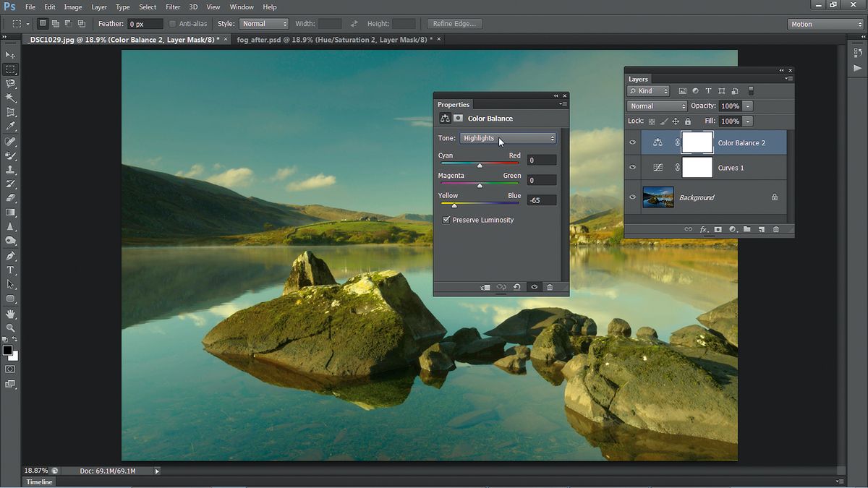Select the Type tool
This screenshot has height=488, width=868.
click(x=10, y=270)
